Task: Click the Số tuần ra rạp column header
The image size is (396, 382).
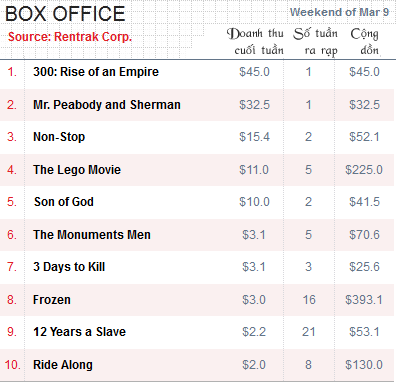Action: pos(316,42)
